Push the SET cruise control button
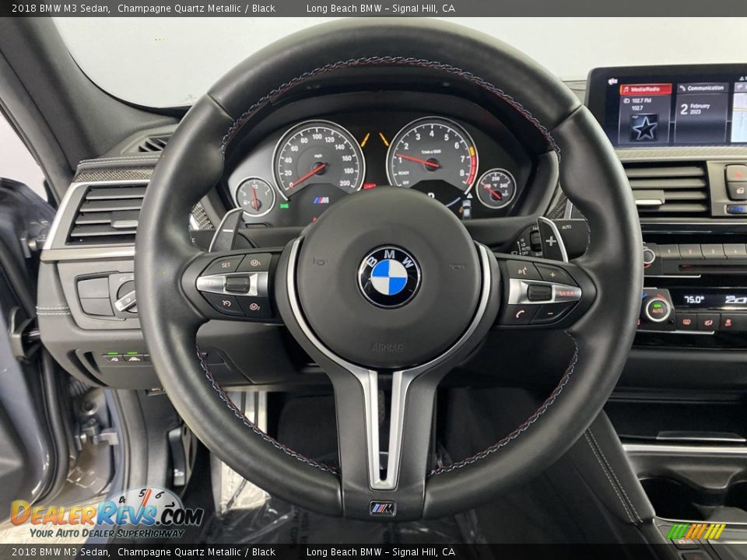 [x=225, y=264]
